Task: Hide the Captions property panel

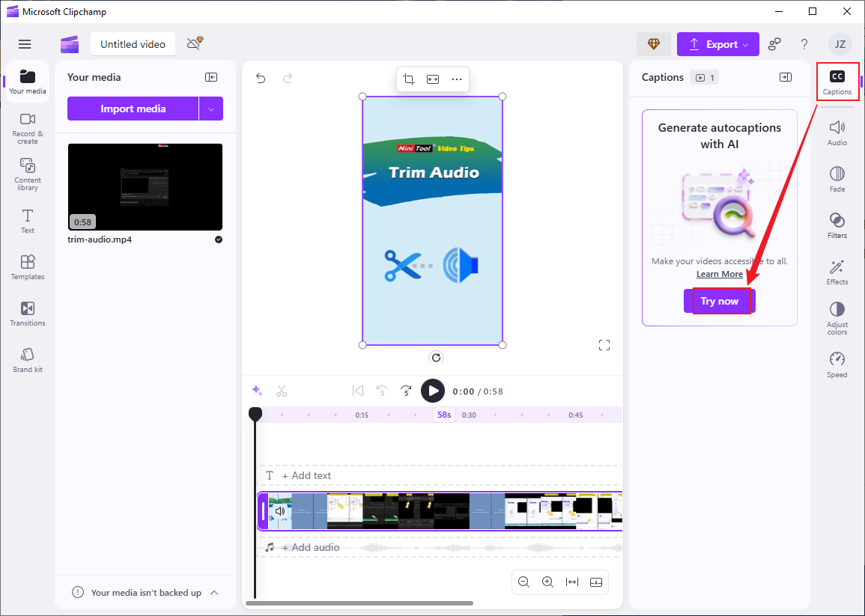Action: pos(785,77)
